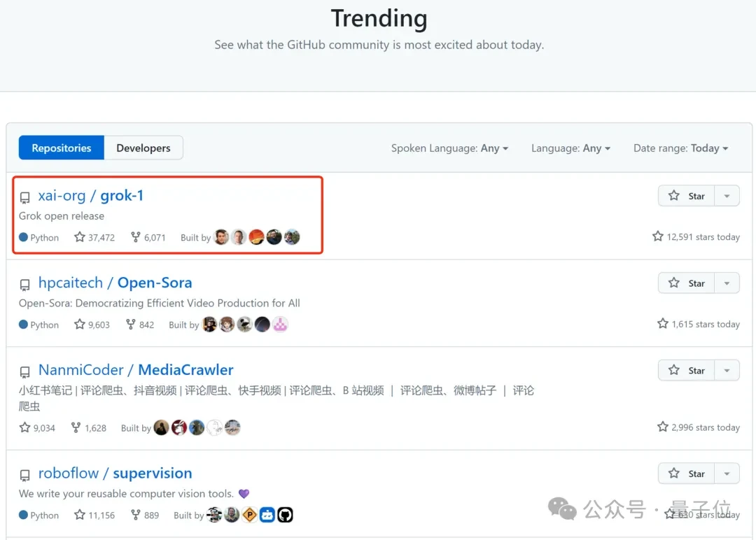Click the Trending page heading
This screenshot has height=540, width=756.
pos(379,18)
